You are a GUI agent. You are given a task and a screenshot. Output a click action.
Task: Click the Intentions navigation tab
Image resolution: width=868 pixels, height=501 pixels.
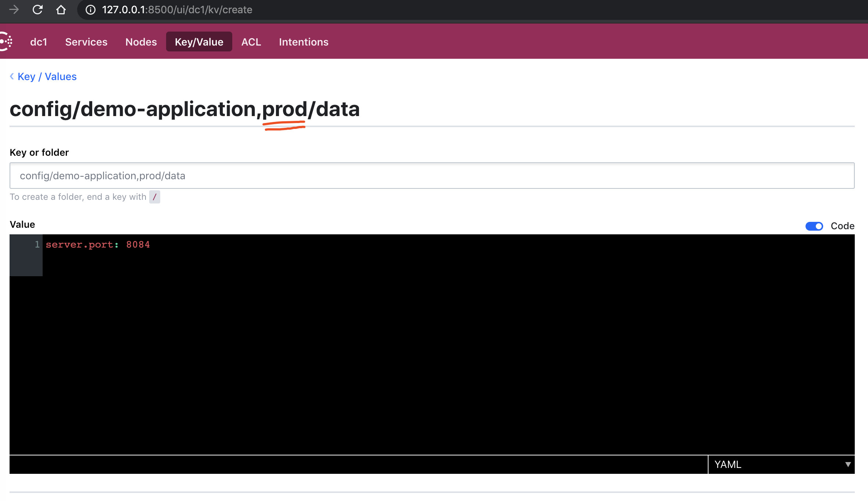pyautogui.click(x=304, y=42)
